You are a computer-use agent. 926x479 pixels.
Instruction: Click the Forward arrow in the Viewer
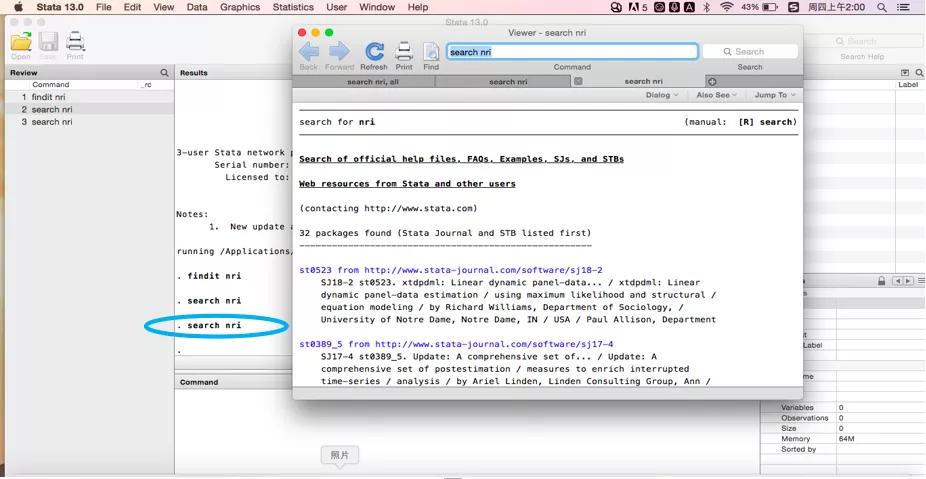coord(339,52)
